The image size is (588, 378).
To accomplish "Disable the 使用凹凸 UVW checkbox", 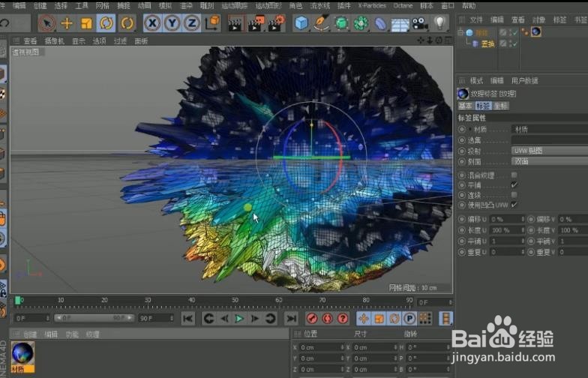I will [514, 205].
